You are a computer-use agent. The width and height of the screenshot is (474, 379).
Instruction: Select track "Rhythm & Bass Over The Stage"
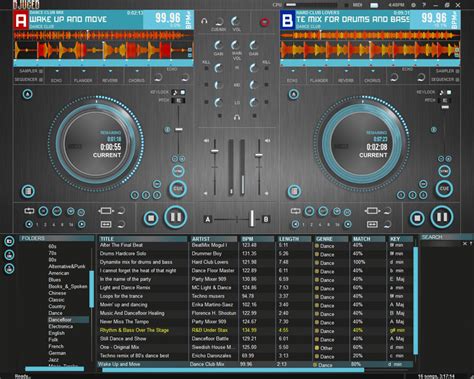(255, 330)
